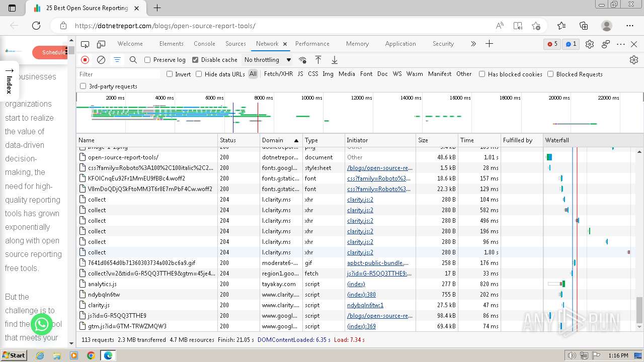Click the Export HAR download arrow
This screenshot has height=362, width=644.
click(334, 60)
